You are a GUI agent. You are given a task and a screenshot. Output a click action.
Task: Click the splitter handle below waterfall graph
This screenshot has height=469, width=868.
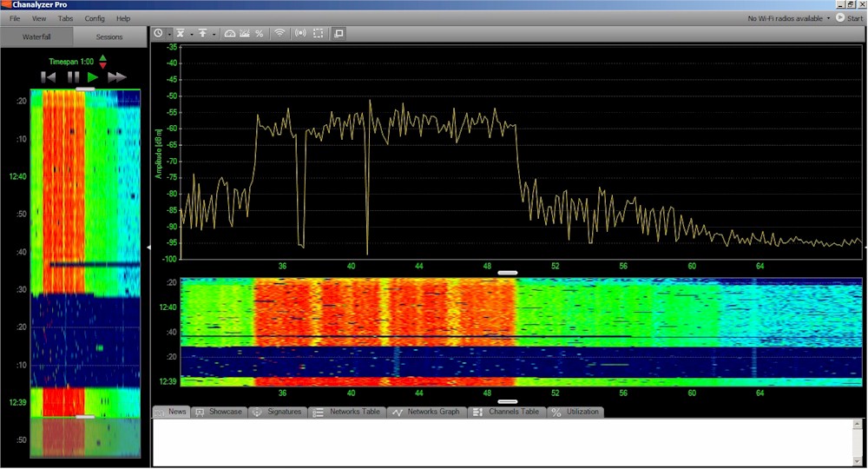coord(508,402)
